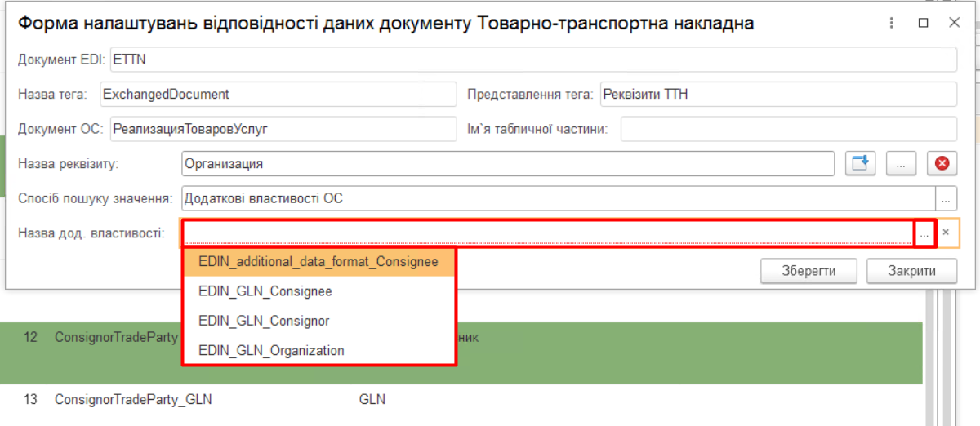Close the form with the title bar X
The width and height of the screenshot is (980, 426).
953,24
